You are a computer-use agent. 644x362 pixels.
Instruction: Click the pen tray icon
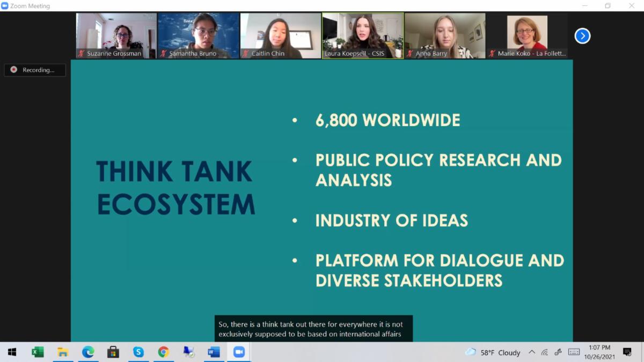pos(558,352)
